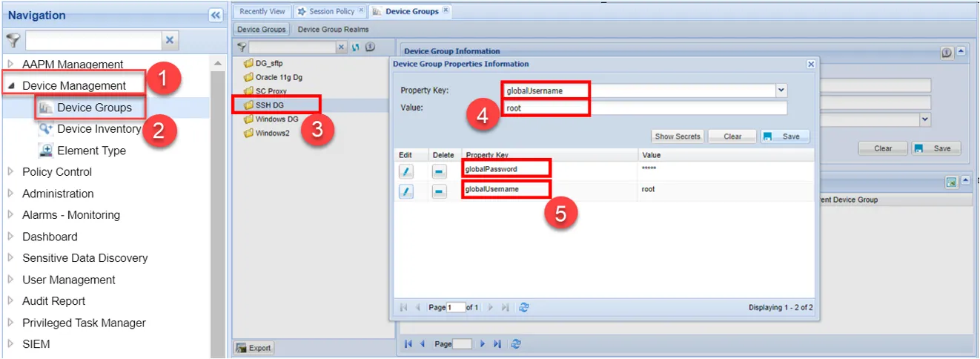The width and height of the screenshot is (980, 359).
Task: Expand the Dashboard node arrow
Action: 10,237
